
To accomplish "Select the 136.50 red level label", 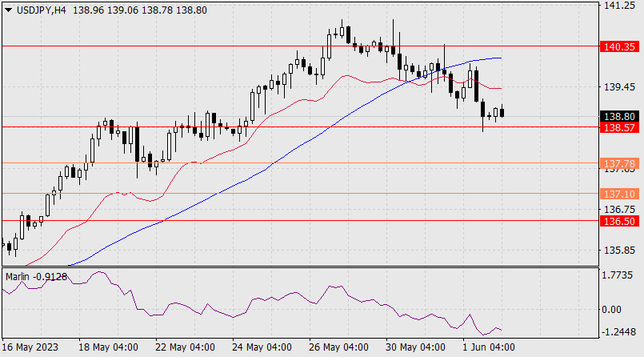I will [619, 222].
